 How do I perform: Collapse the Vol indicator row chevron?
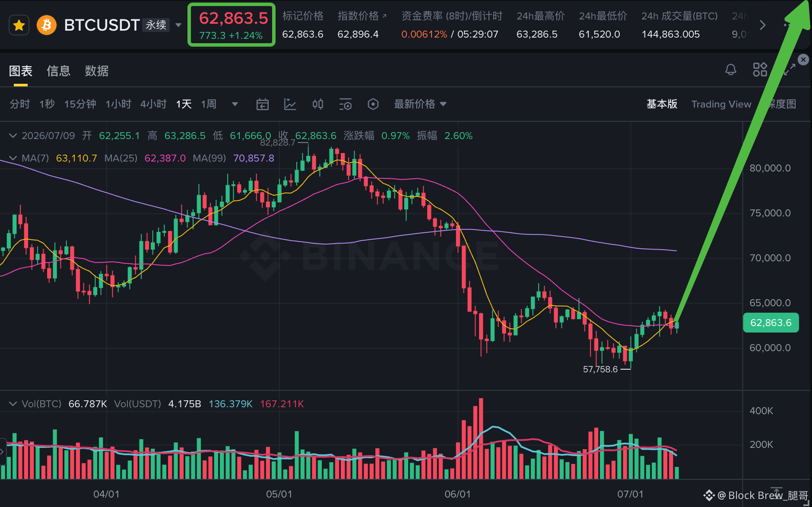point(13,404)
